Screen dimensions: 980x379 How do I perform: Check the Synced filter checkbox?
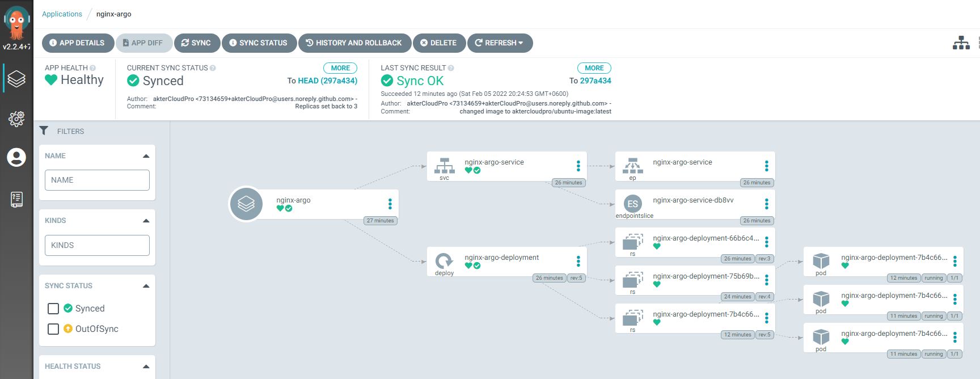click(x=53, y=309)
